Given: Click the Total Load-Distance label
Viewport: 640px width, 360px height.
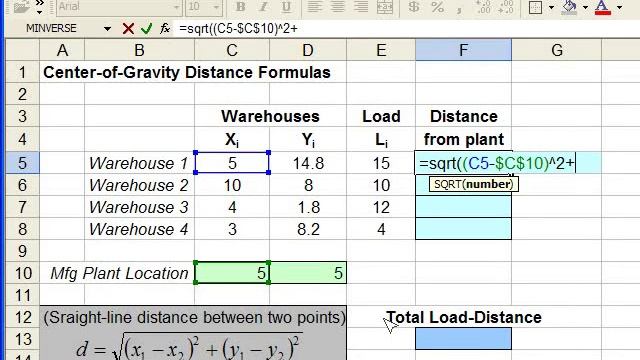Looking at the screenshot, I should 464,317.
